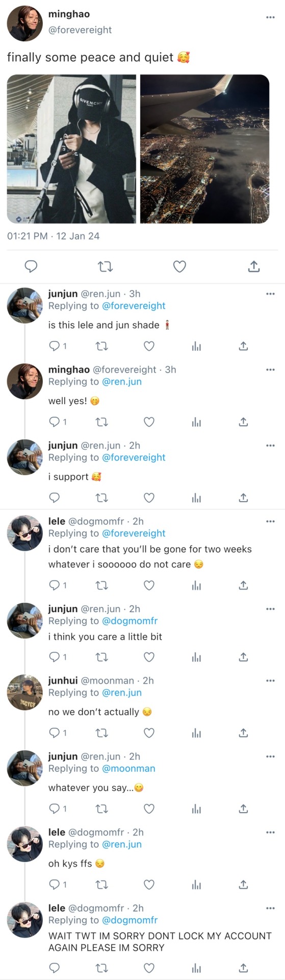Reply to the main tweet via comment bubble
The image size is (285, 980).
pos(31,266)
